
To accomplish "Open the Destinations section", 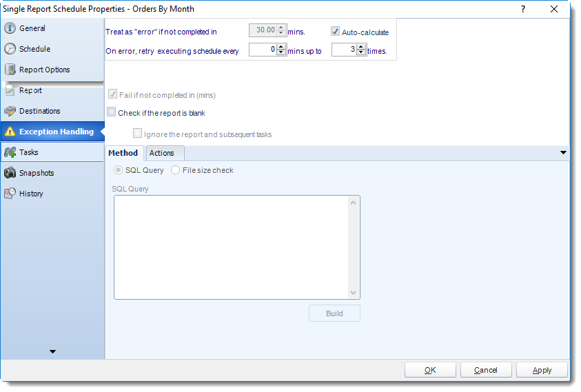I will tap(52, 111).
